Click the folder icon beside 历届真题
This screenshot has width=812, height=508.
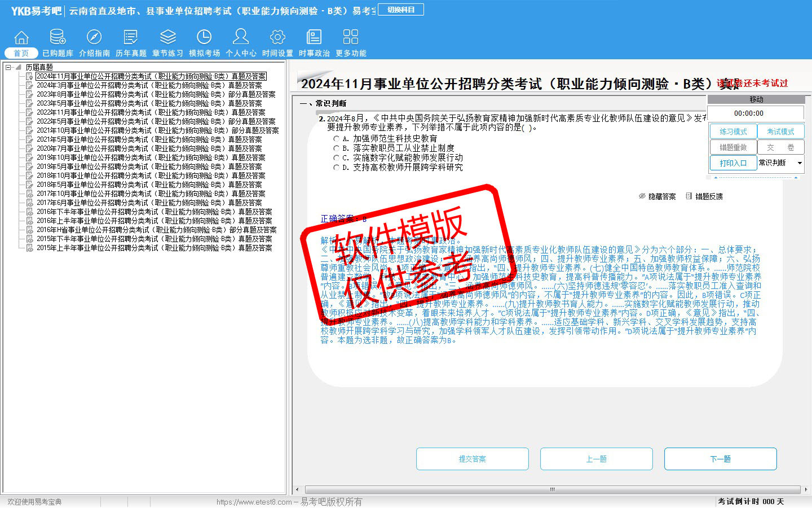click(x=19, y=67)
